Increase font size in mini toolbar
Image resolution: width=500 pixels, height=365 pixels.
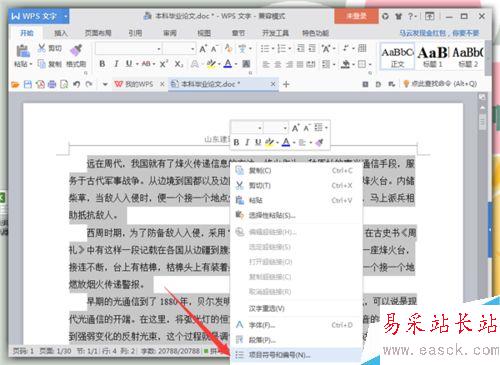click(x=295, y=128)
